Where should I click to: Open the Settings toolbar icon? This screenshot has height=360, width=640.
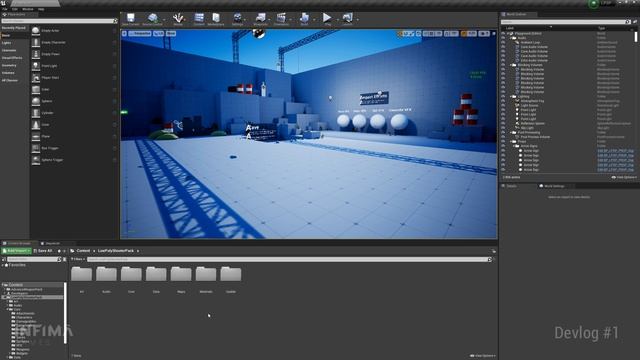pos(238,19)
